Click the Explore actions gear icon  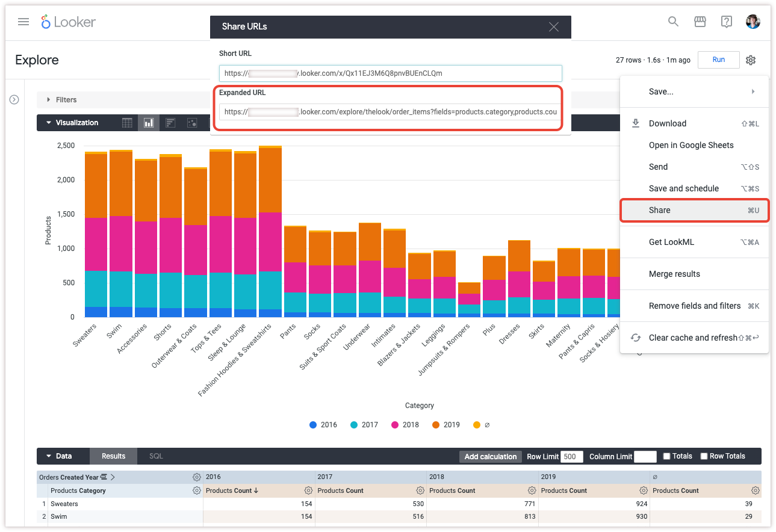(x=750, y=60)
